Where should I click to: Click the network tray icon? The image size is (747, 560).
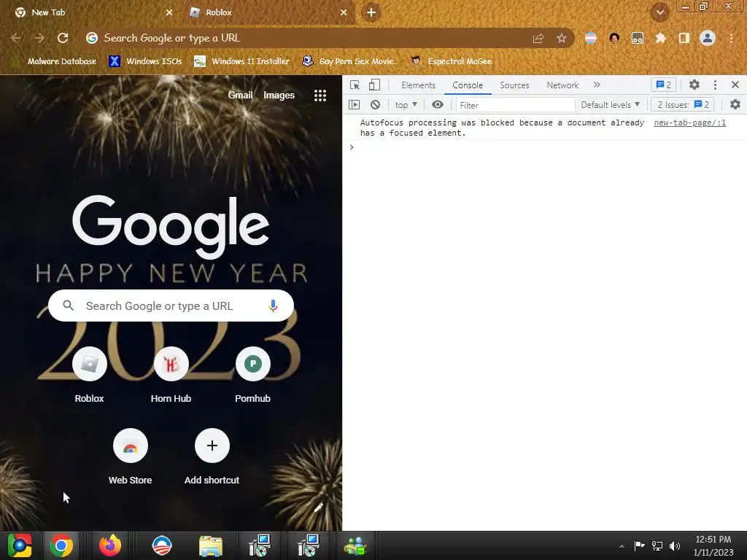tap(657, 545)
